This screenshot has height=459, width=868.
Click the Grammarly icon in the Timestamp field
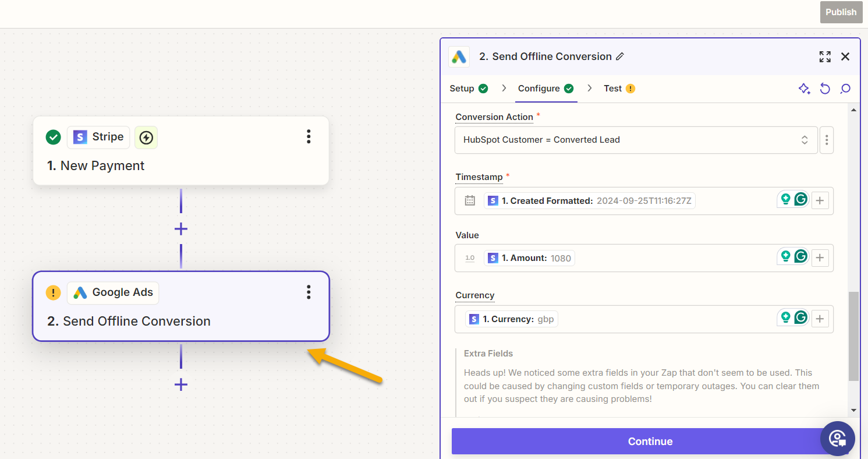click(801, 199)
